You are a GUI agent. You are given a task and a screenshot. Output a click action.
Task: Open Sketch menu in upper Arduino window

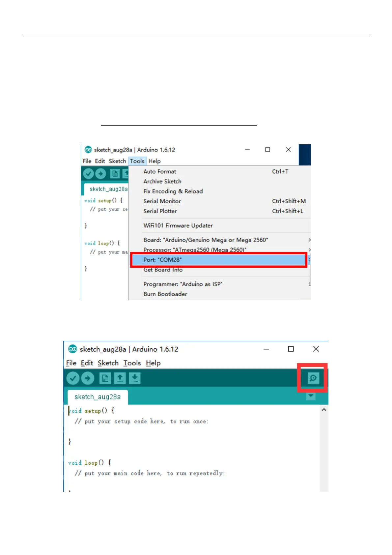(x=117, y=161)
